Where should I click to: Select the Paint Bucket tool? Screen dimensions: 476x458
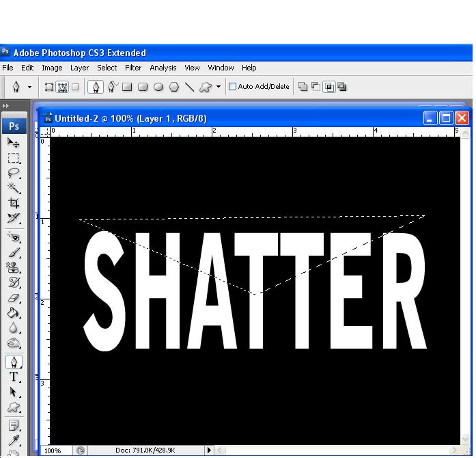13,313
